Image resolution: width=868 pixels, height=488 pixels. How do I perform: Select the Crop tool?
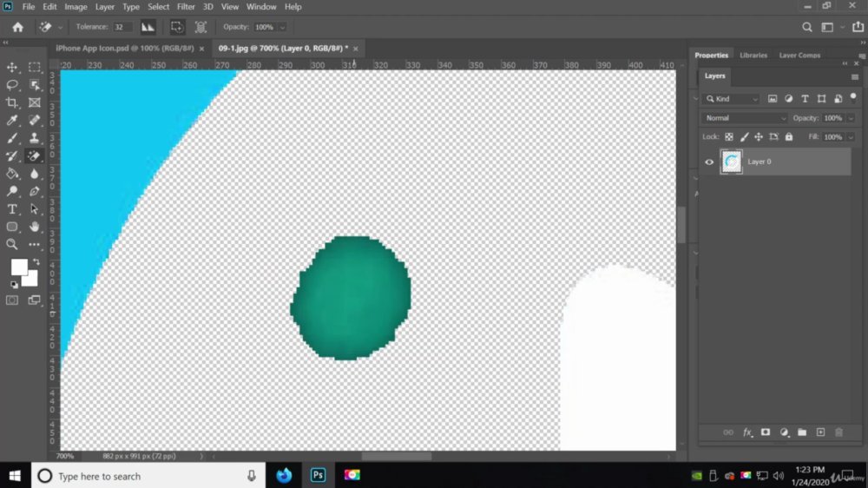pos(11,102)
